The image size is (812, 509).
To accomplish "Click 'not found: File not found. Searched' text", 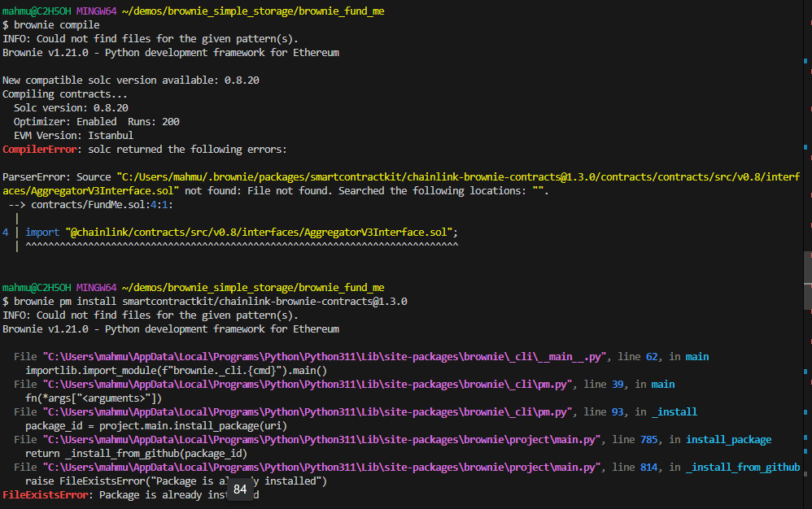I will pos(284,191).
